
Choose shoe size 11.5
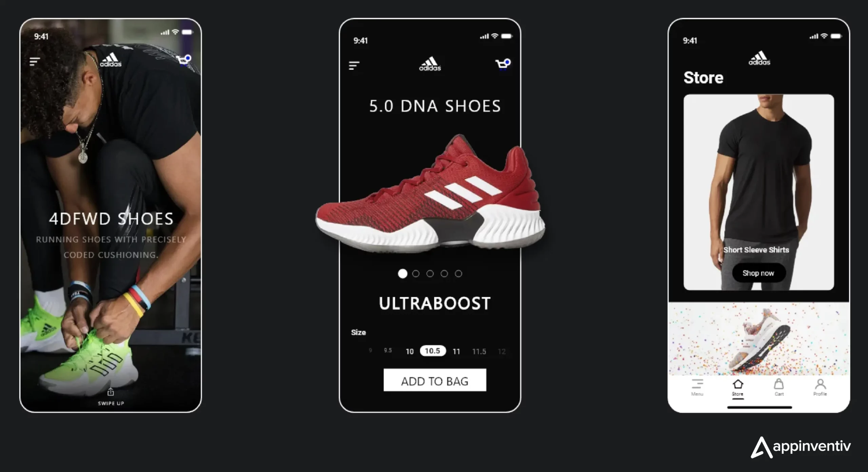pos(479,352)
